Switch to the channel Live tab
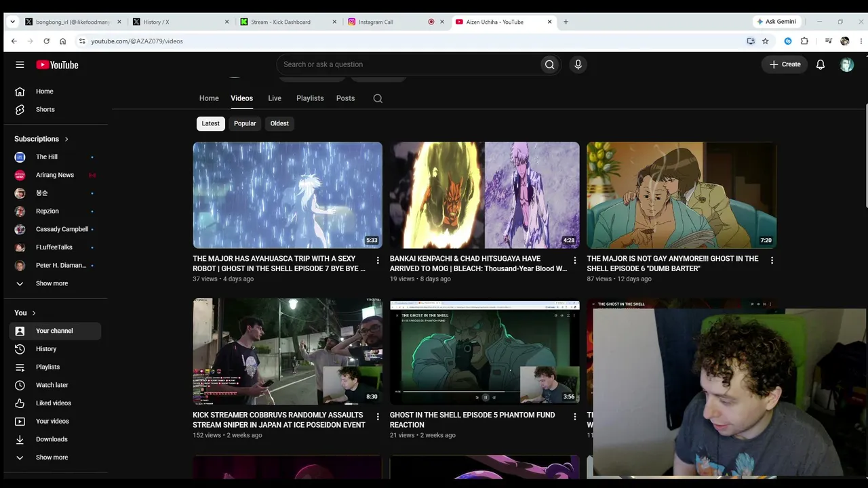Screen dimensions: 868x488 pyautogui.click(x=275, y=98)
